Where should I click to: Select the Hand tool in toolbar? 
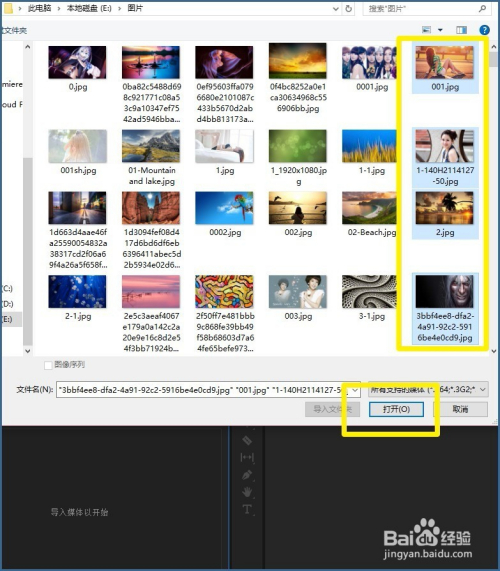(x=247, y=492)
